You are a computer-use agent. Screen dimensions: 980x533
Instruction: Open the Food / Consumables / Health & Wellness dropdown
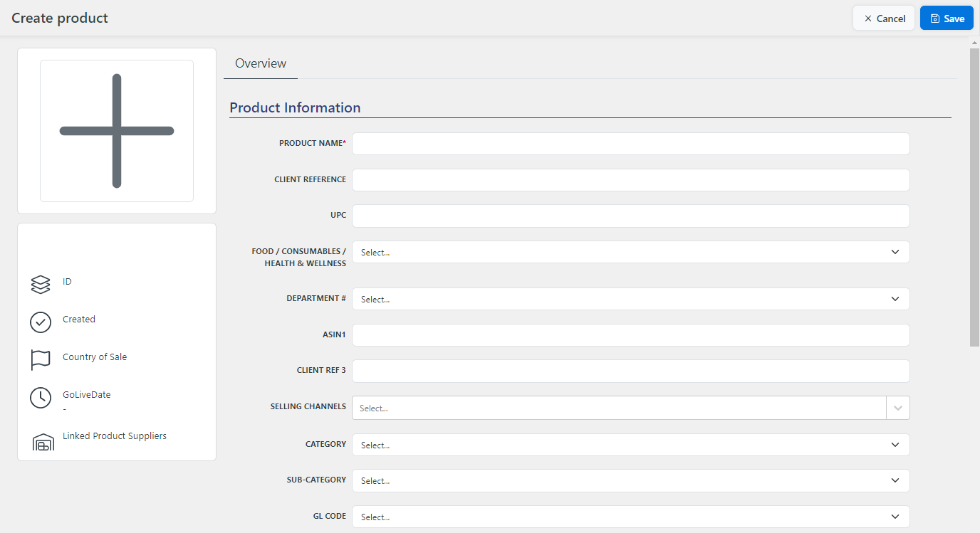[x=631, y=252]
